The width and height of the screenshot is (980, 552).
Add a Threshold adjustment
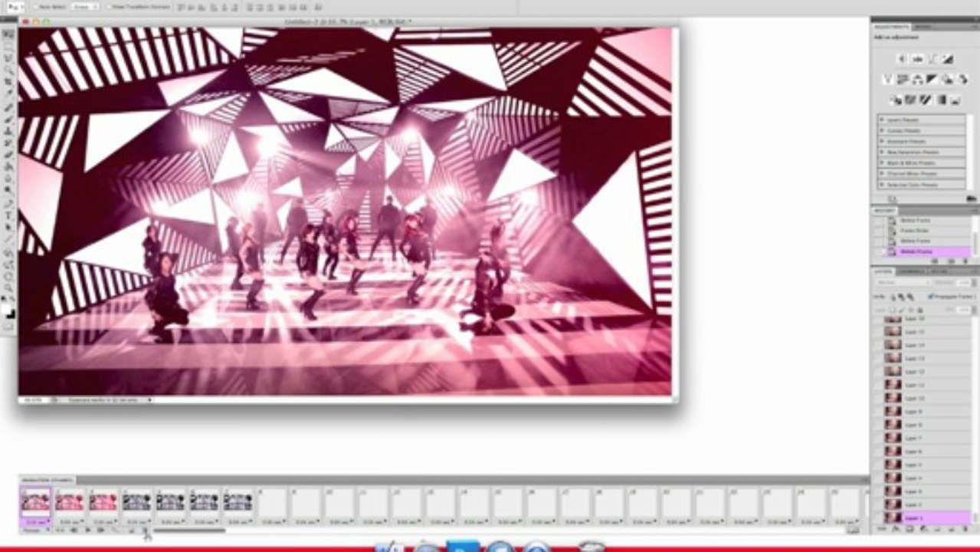click(926, 99)
